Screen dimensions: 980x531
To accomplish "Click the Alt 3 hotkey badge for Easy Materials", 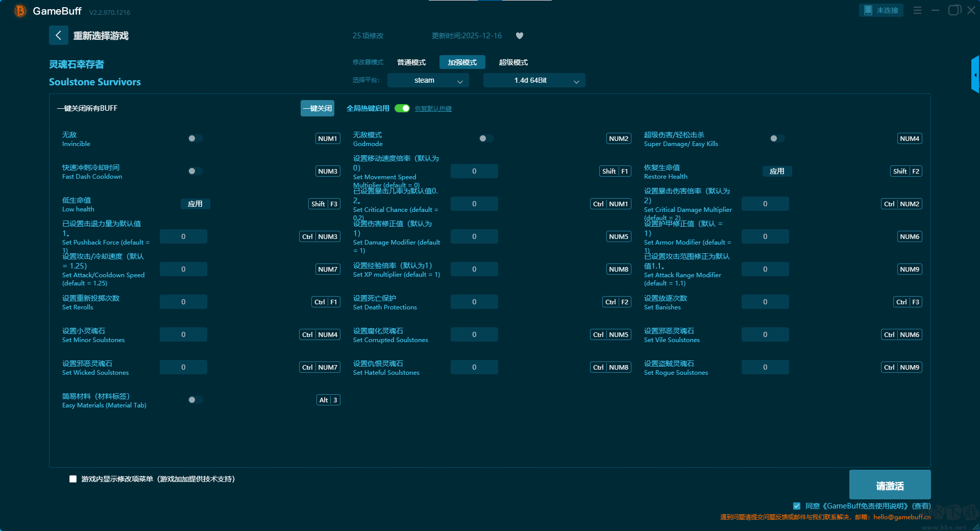I will tap(328, 400).
